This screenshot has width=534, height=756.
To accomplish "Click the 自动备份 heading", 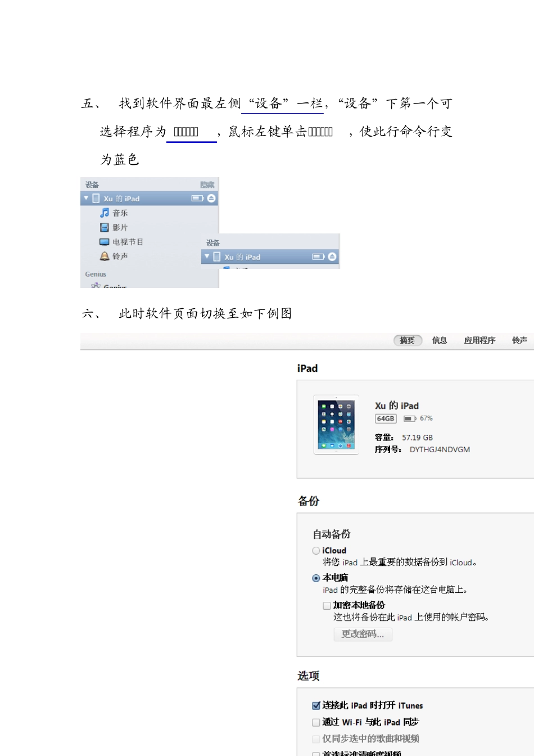I will 332,534.
